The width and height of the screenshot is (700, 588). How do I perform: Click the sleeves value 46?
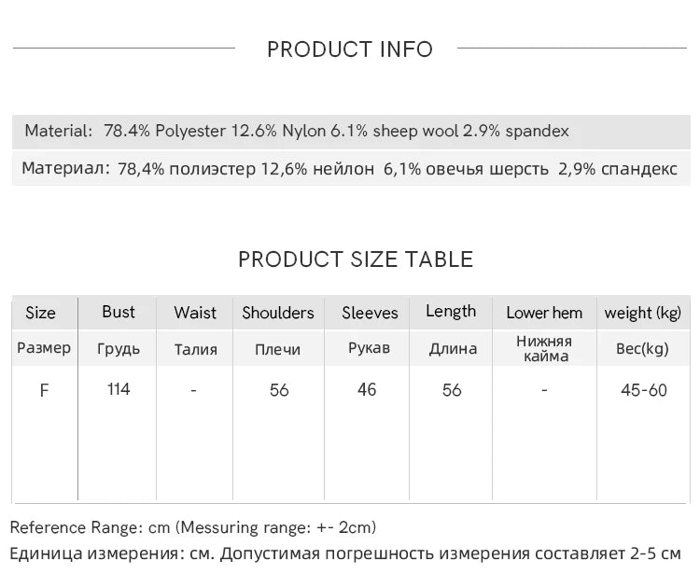click(x=367, y=389)
